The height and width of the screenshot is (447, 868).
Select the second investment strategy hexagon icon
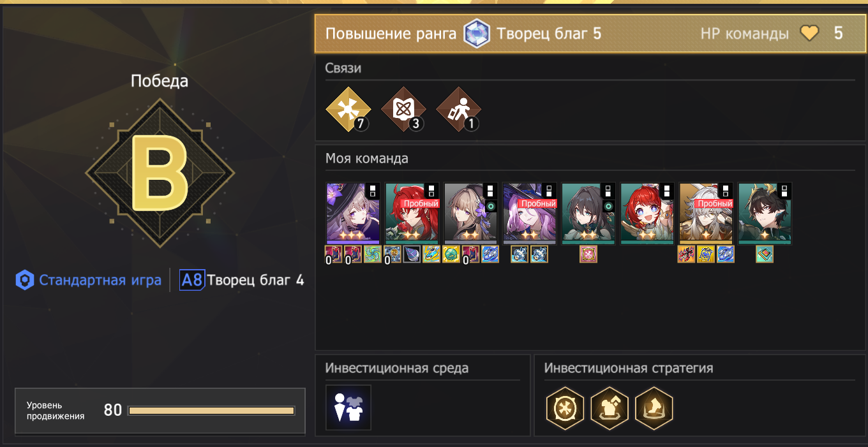click(610, 408)
